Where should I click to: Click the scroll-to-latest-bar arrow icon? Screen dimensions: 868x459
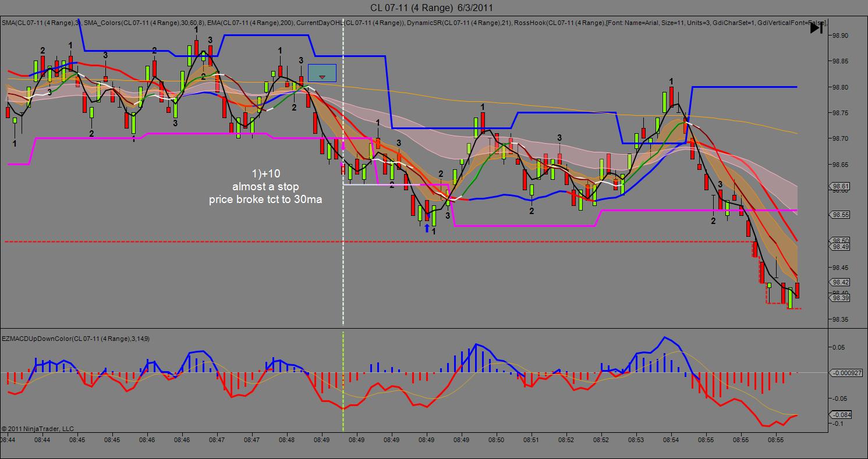[x=816, y=27]
